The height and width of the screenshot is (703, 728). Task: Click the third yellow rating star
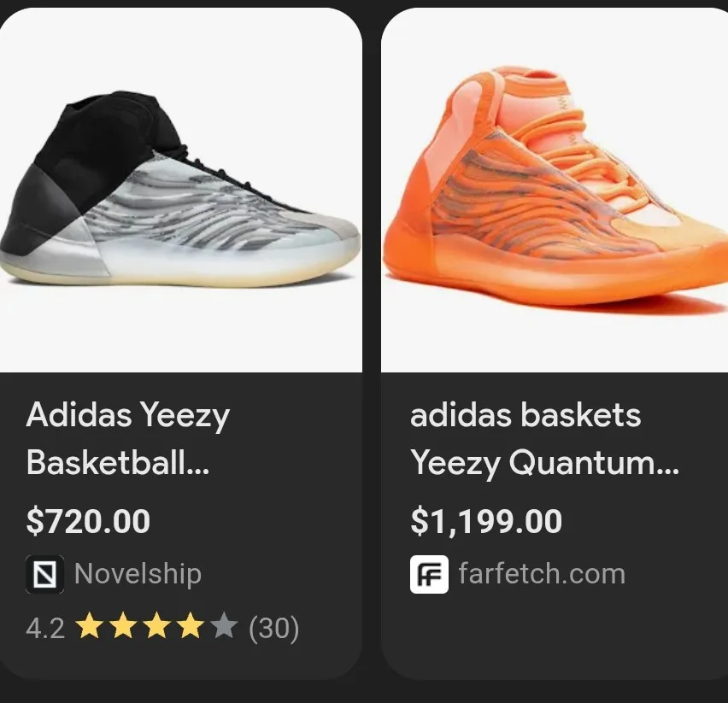(156, 628)
